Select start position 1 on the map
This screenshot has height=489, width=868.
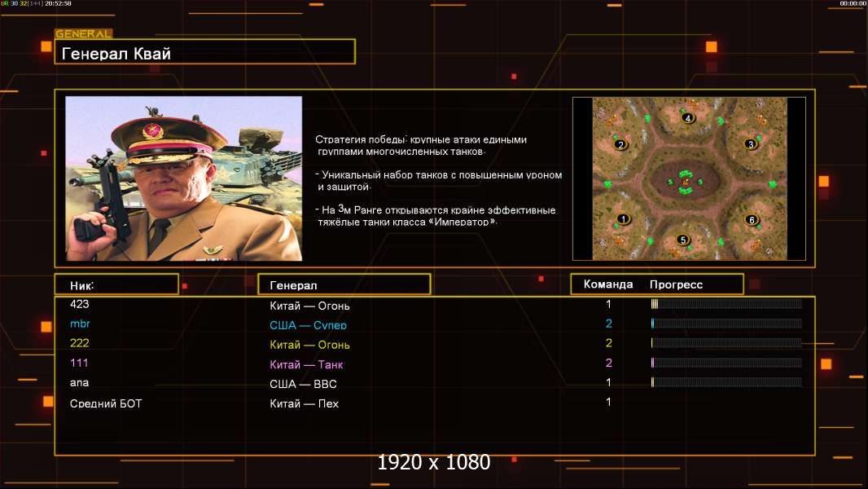[x=624, y=218]
